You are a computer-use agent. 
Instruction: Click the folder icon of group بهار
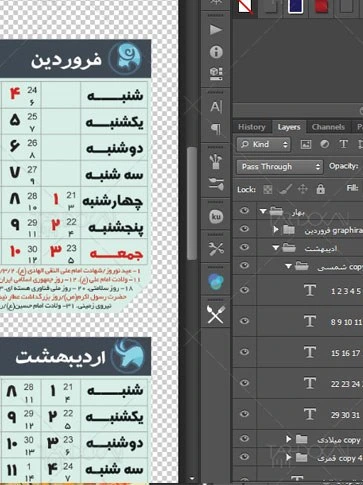pos(276,211)
